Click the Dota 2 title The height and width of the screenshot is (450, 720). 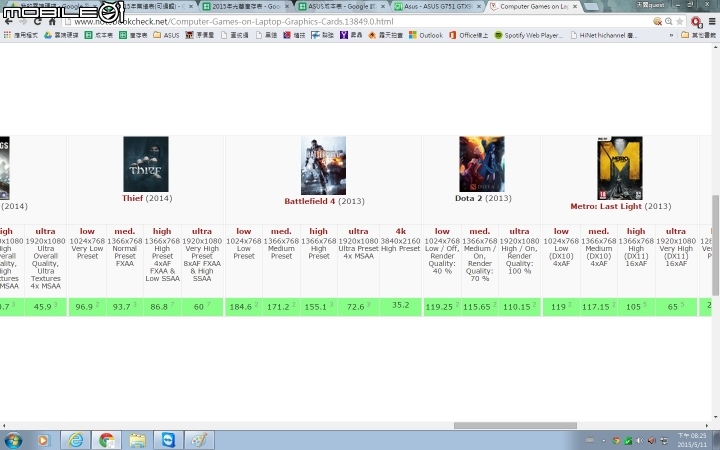(467, 198)
